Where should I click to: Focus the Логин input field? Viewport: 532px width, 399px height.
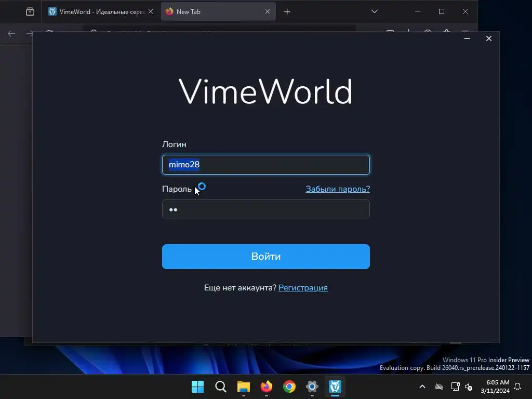click(x=265, y=165)
